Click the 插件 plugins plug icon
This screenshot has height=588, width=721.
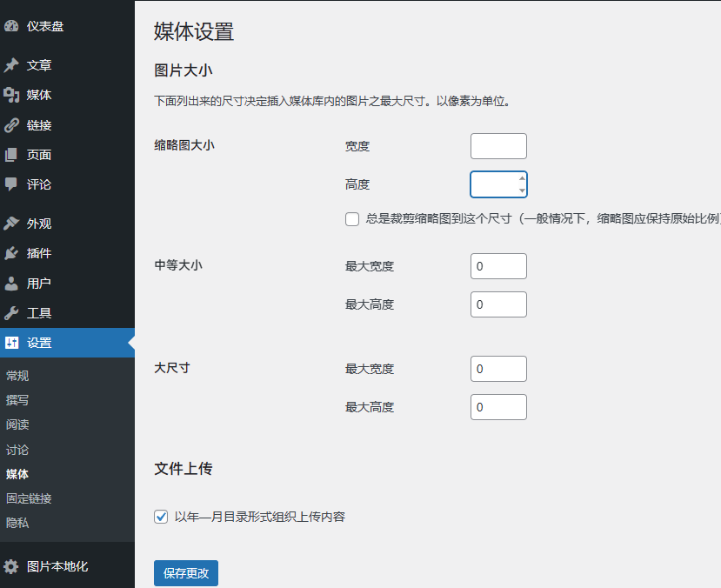click(x=12, y=252)
